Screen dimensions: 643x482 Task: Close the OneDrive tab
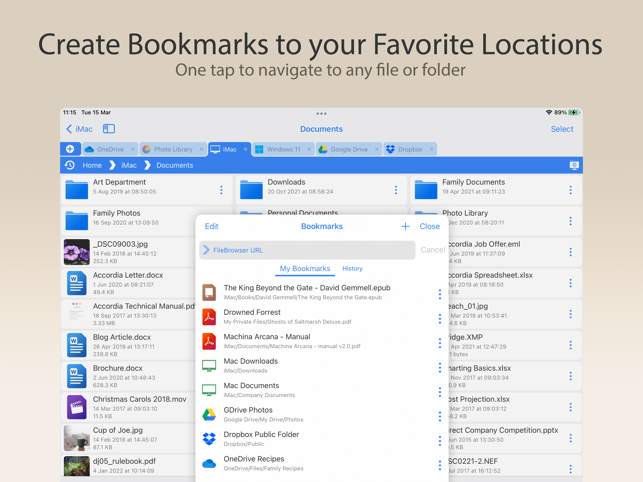pyautogui.click(x=132, y=149)
